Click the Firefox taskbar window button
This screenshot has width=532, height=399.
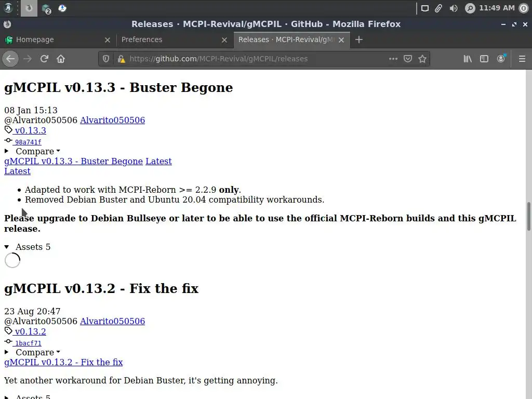point(29,8)
